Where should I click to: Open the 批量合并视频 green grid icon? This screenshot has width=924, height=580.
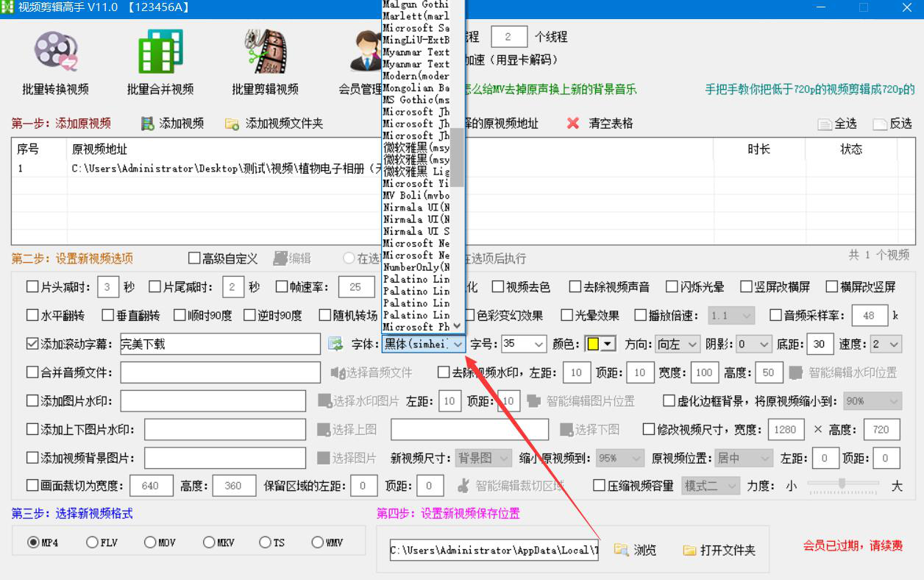click(x=160, y=50)
